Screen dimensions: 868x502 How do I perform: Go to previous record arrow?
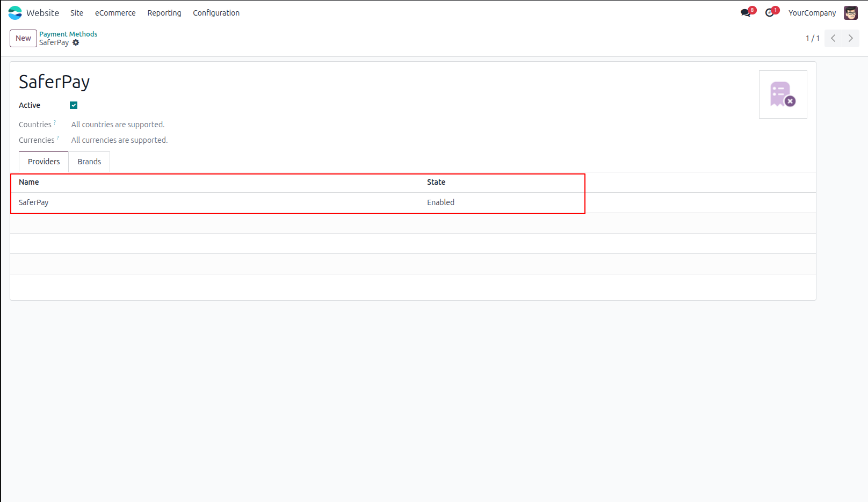(833, 38)
